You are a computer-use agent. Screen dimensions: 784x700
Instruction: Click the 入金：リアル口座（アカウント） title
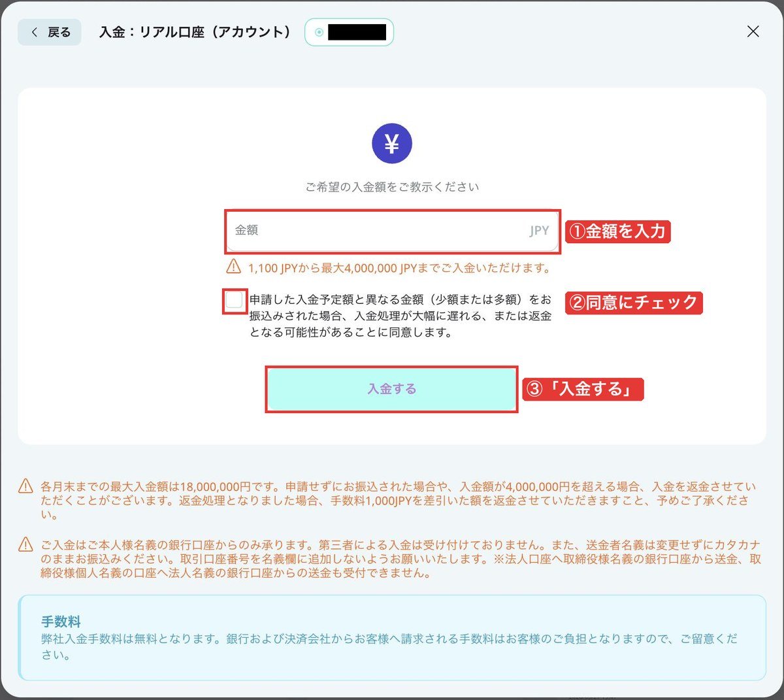(x=195, y=32)
